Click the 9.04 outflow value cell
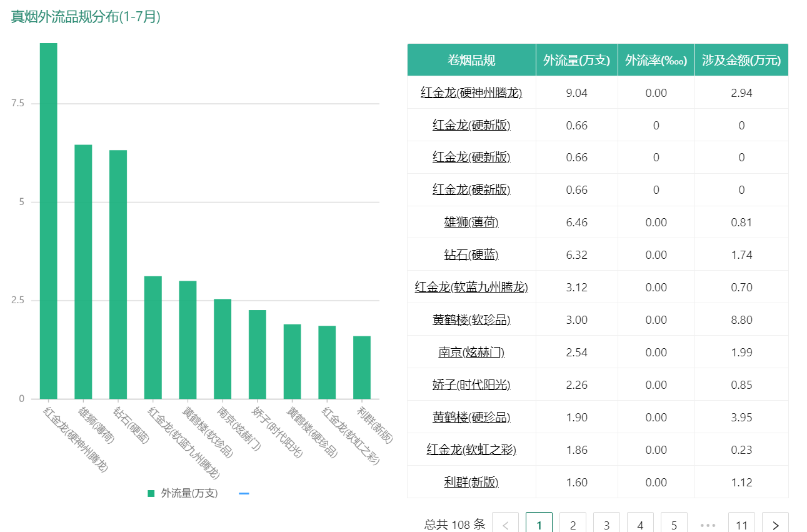This screenshot has width=807, height=532. (x=576, y=93)
